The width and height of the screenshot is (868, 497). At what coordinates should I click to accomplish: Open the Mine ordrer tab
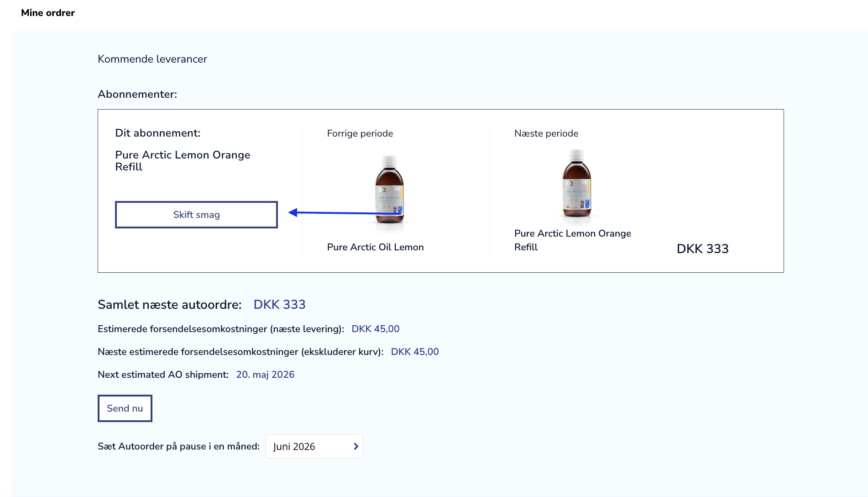point(48,13)
